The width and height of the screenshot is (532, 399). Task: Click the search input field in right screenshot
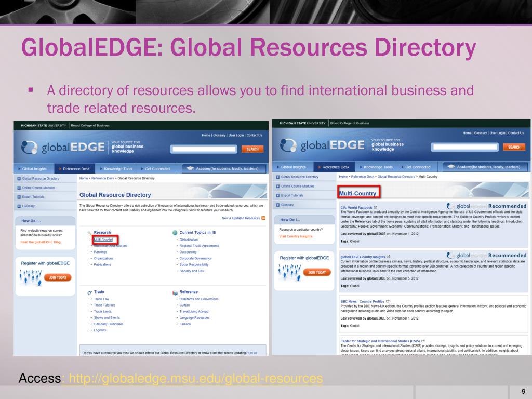pos(465,147)
